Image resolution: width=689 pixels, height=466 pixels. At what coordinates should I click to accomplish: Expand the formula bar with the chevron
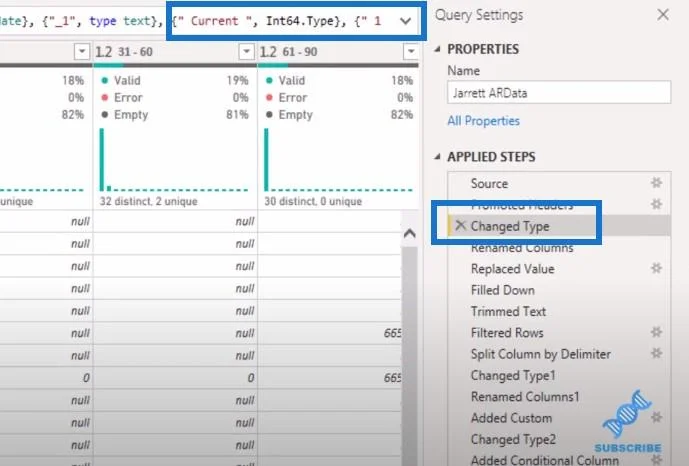coord(406,21)
